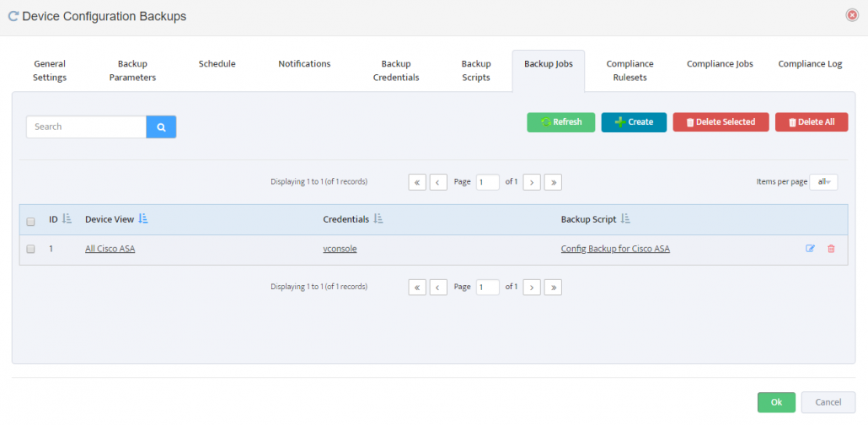Click the blue search magnifier icon
Image resolution: width=868 pixels, height=425 pixels.
[161, 126]
